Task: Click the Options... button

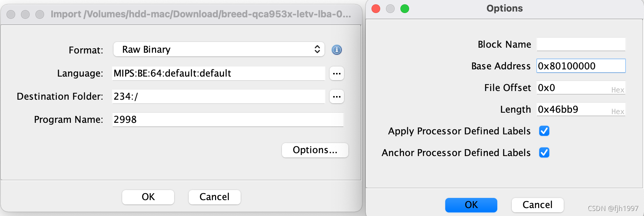Action: (315, 150)
